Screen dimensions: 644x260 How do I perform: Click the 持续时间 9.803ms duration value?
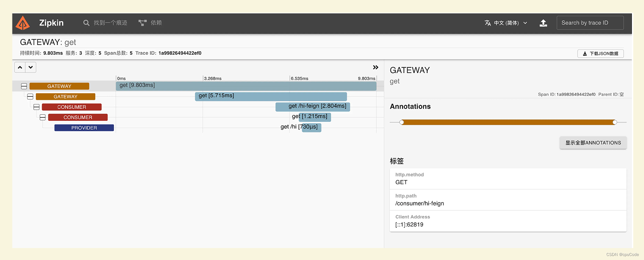point(53,53)
